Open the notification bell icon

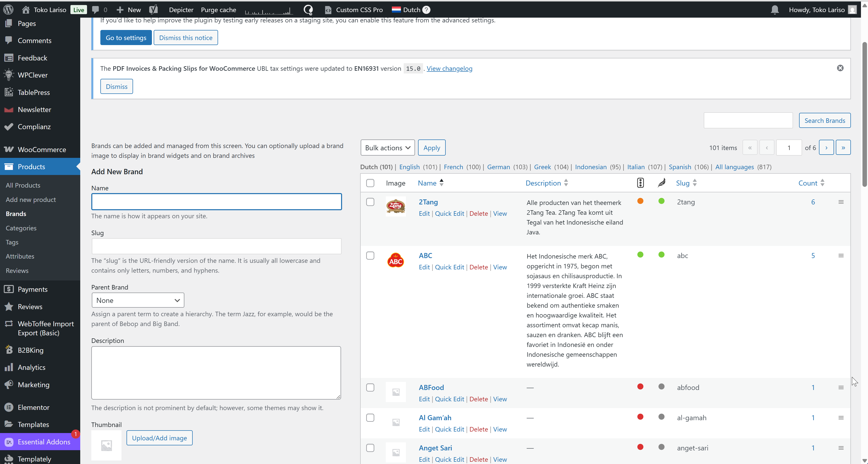click(775, 10)
